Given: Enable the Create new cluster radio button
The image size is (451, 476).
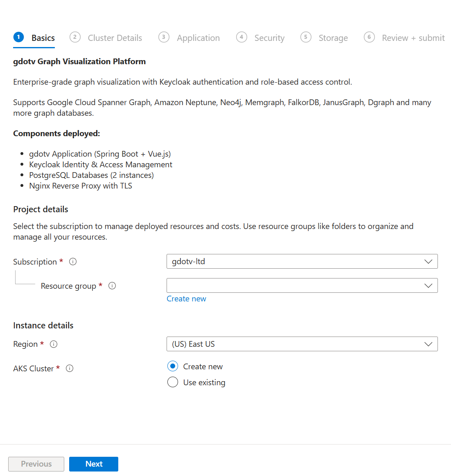Looking at the screenshot, I should [172, 366].
